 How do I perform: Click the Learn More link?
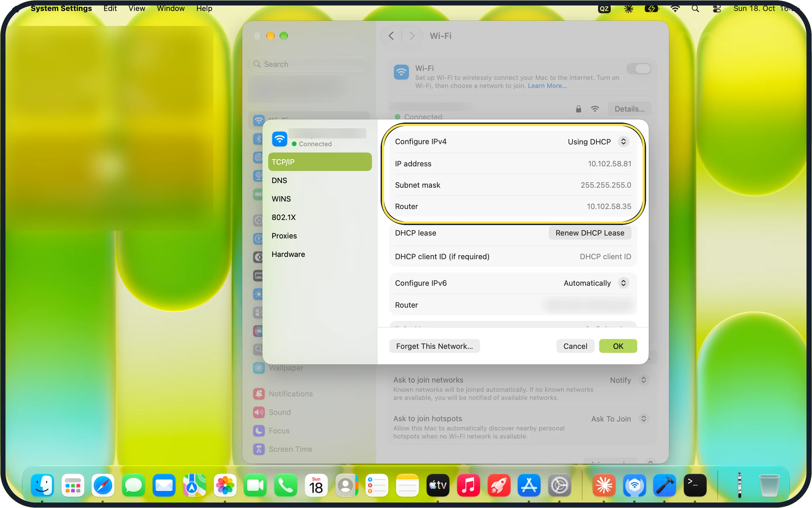coord(547,86)
